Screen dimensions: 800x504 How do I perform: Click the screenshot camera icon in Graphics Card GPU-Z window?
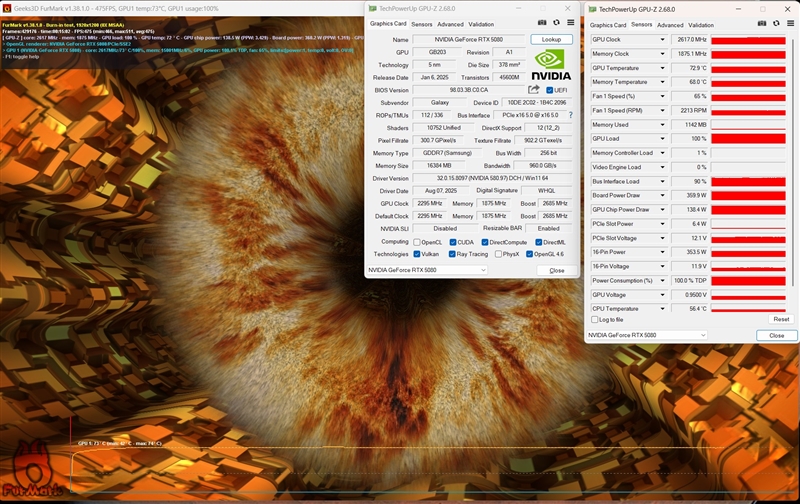tap(542, 23)
